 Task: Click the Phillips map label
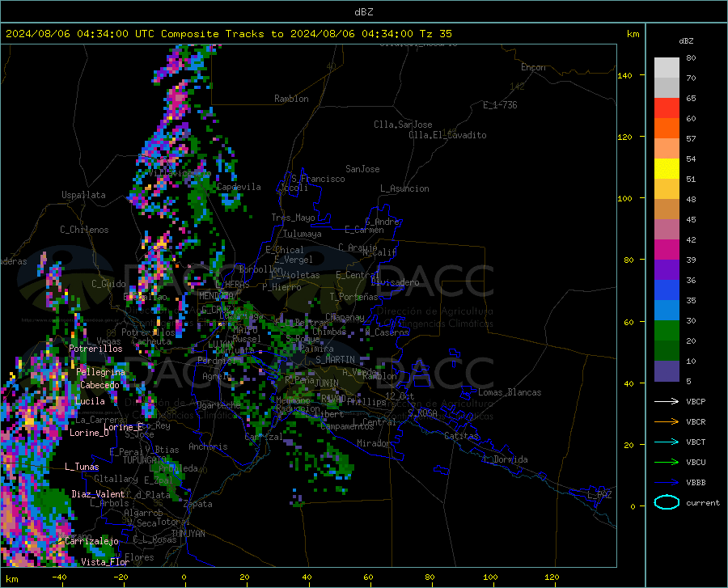coord(366,402)
